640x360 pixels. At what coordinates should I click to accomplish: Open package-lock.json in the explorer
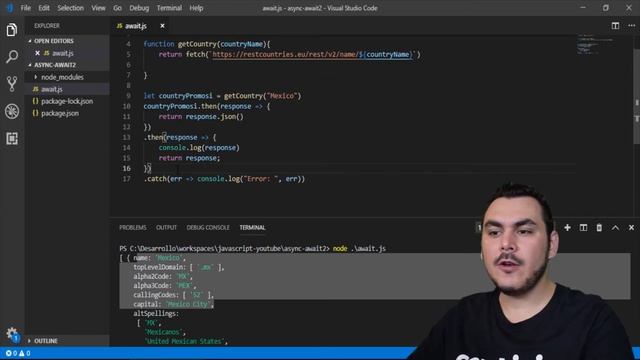click(67, 101)
